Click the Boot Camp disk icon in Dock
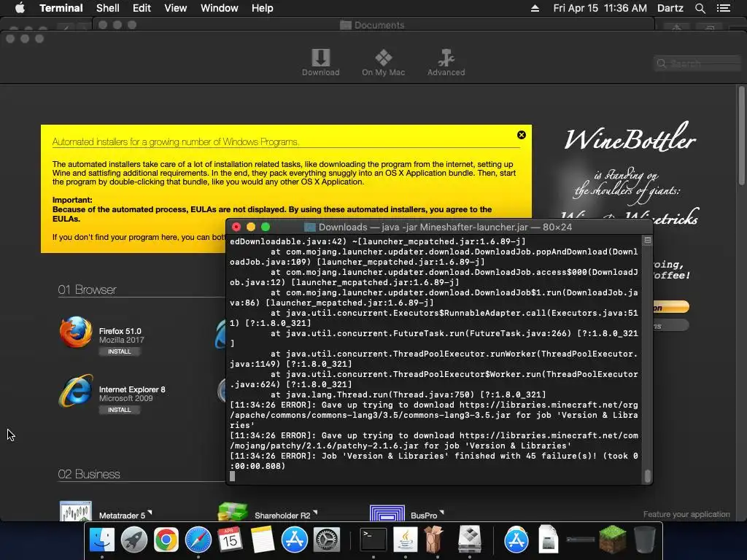 470,539
